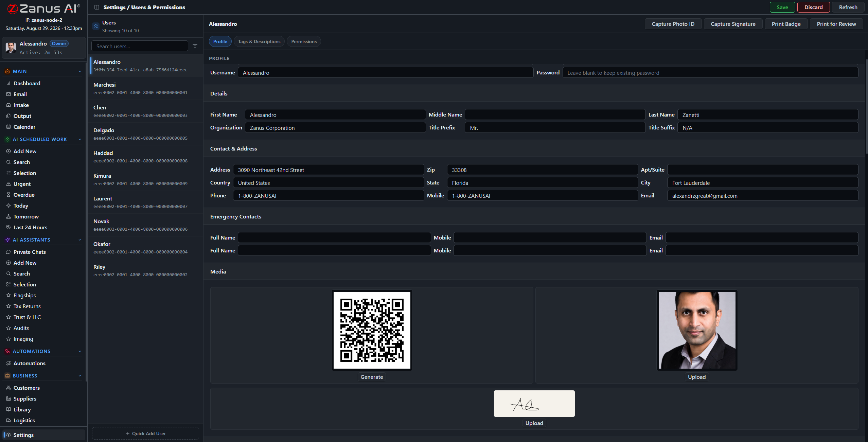Viewport: 868px width, 442px height.
Task: Toggle the sidebar panel icon near the breadcrumb
Action: 97,7
